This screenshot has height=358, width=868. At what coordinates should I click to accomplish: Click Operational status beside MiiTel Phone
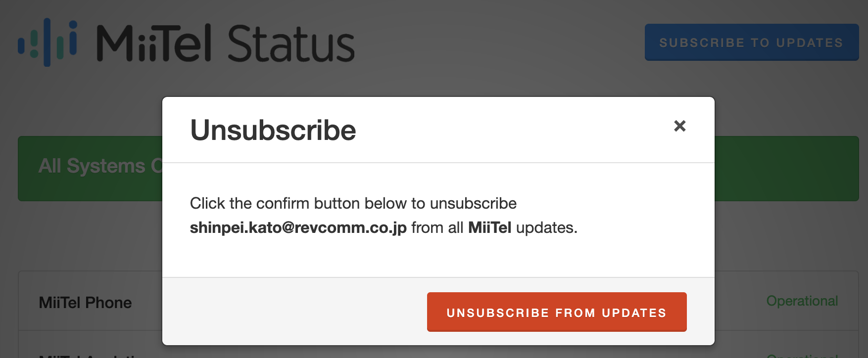(802, 301)
